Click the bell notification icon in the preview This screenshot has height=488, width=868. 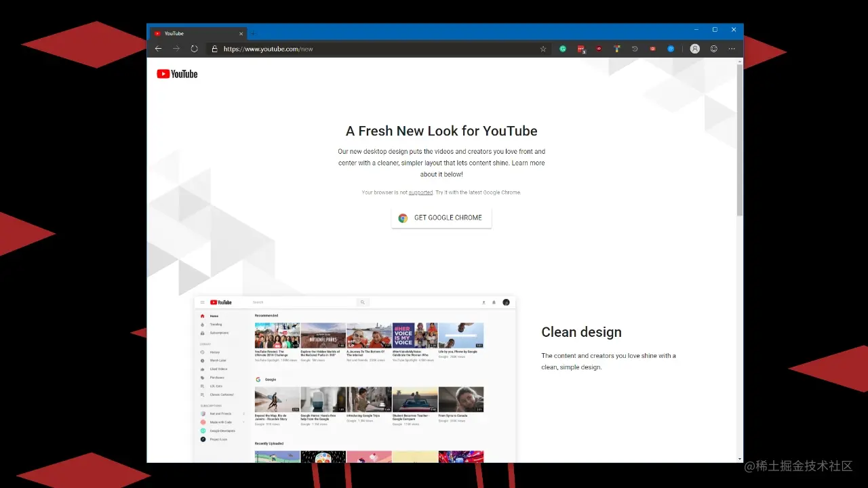coord(494,302)
